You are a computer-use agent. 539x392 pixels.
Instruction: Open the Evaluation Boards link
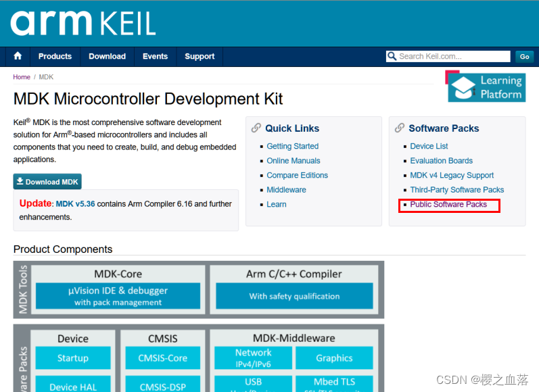click(x=442, y=161)
